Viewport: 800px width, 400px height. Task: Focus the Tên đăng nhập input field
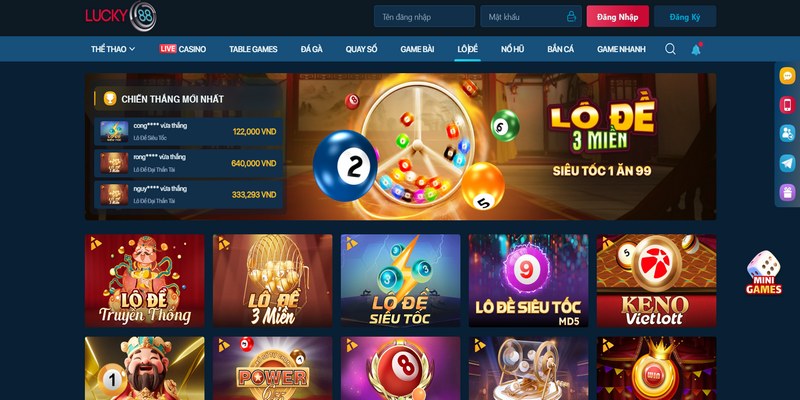pyautogui.click(x=424, y=16)
